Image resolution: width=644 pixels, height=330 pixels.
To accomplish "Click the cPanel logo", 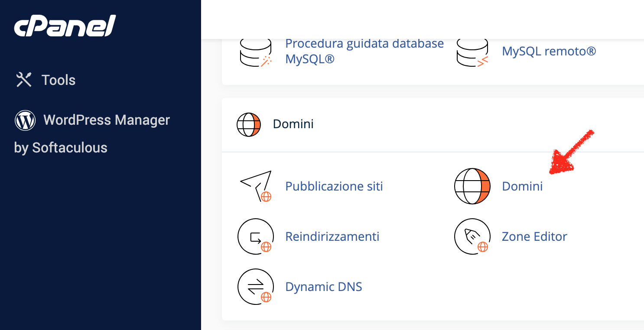I will (65, 26).
